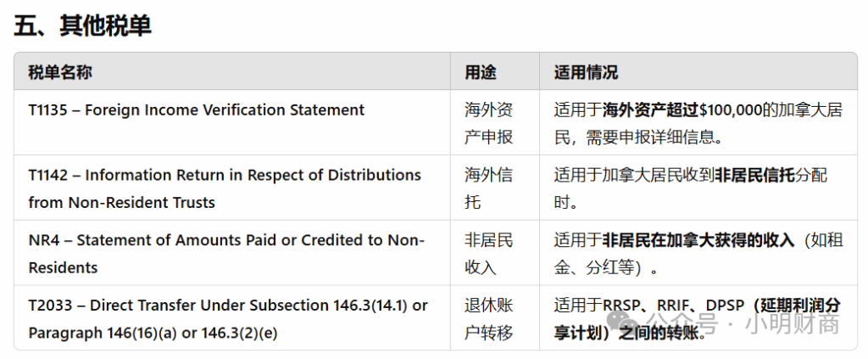Image resolution: width=868 pixels, height=359 pixels.
Task: Select the 适用情况 column header
Action: point(585,72)
